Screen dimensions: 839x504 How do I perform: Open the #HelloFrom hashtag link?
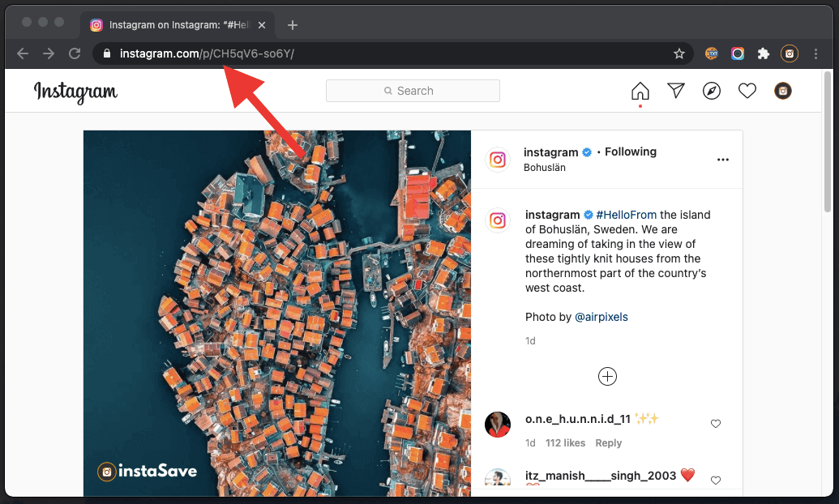624,214
